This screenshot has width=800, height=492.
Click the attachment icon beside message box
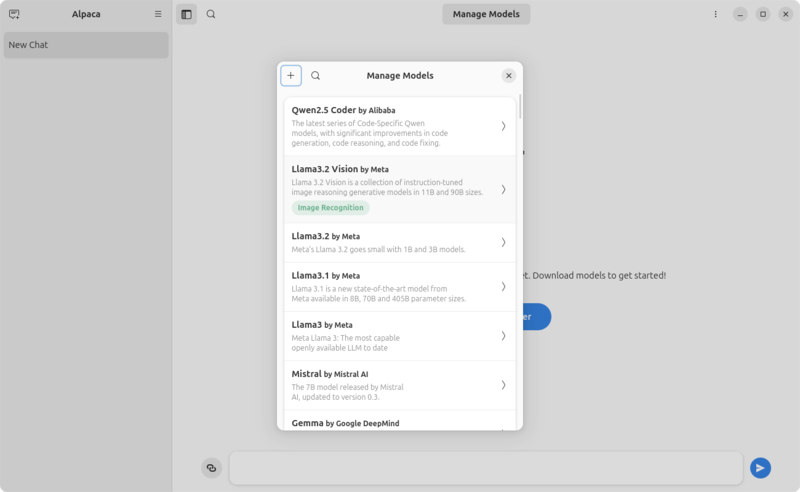(211, 467)
